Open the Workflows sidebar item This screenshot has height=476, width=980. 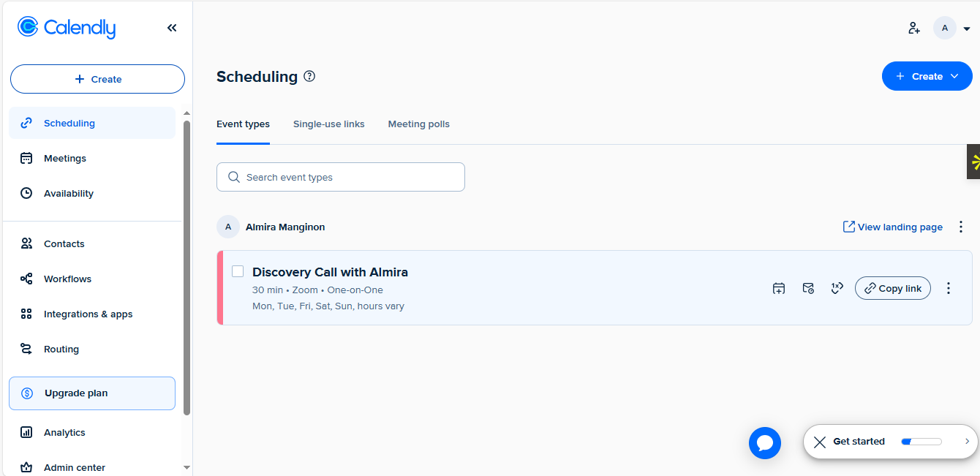click(67, 279)
